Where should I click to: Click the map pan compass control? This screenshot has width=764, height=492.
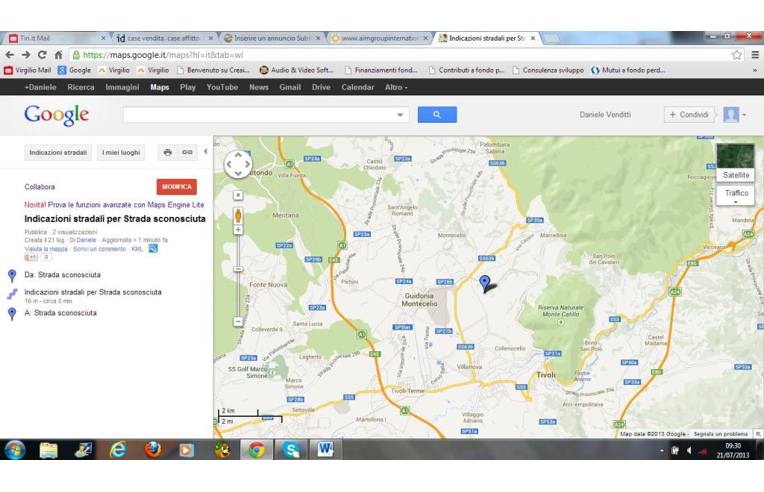(x=238, y=165)
